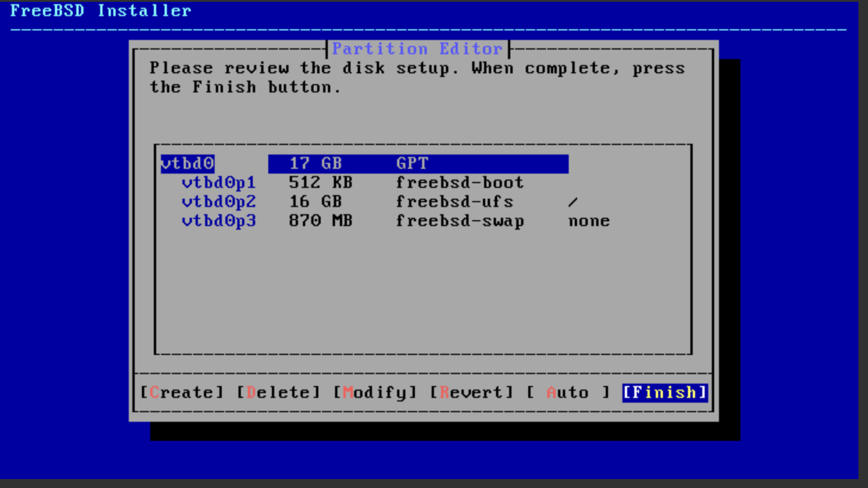Click the 'none' mount point value

click(589, 221)
